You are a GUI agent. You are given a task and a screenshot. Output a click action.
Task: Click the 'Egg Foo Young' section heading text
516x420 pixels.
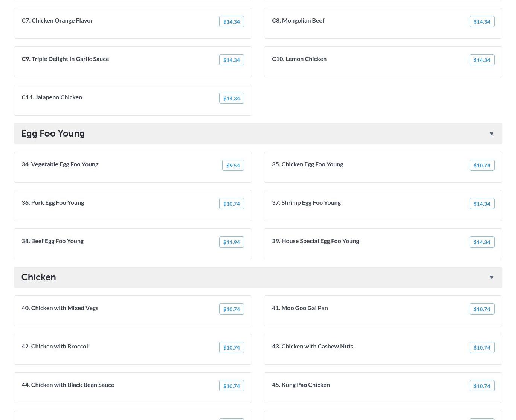pos(53,134)
